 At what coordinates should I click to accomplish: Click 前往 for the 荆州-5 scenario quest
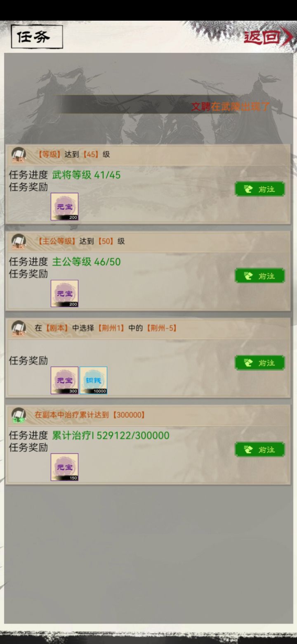pos(260,362)
